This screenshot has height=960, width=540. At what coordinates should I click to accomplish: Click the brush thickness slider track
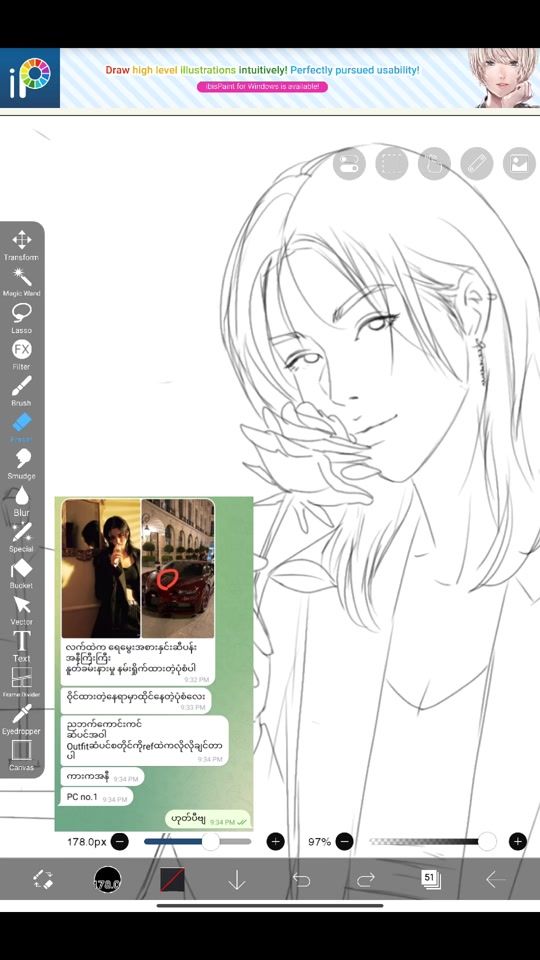click(198, 842)
